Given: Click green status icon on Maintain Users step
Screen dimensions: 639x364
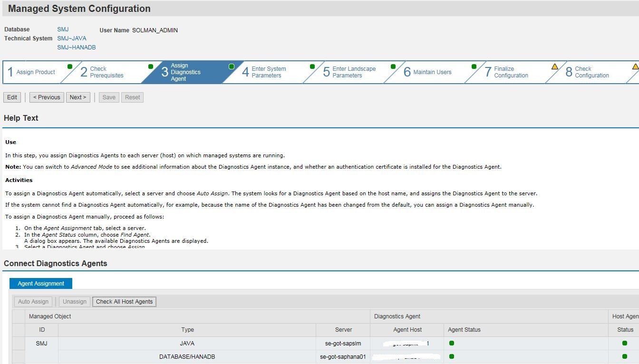Looking at the screenshot, I should tap(474, 67).
